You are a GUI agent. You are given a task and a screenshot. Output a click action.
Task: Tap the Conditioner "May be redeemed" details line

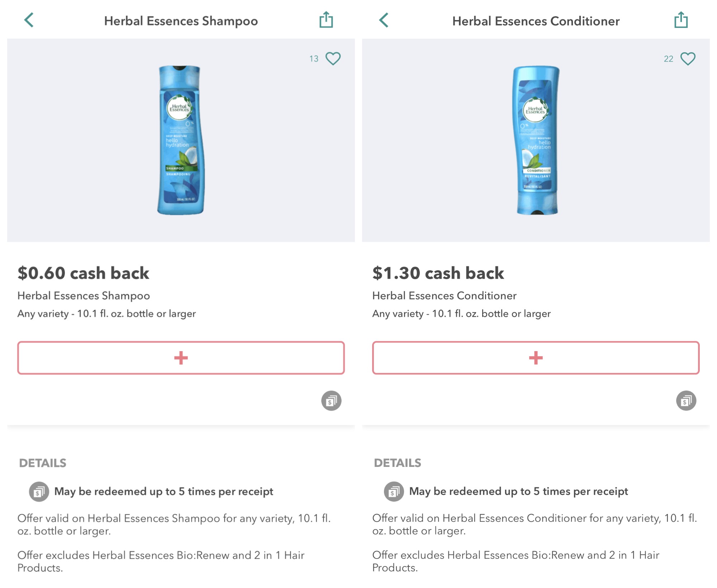(518, 491)
